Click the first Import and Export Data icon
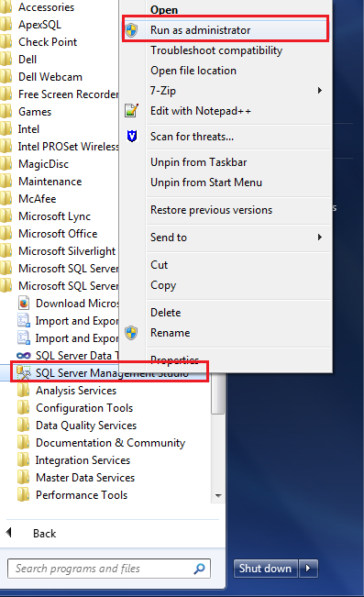 coord(24,321)
